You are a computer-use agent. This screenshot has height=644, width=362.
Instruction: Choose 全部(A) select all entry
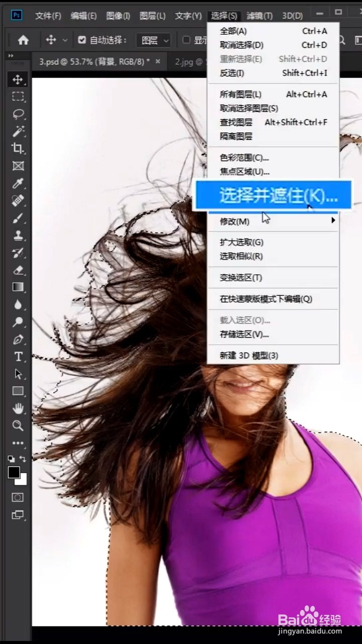click(274, 31)
